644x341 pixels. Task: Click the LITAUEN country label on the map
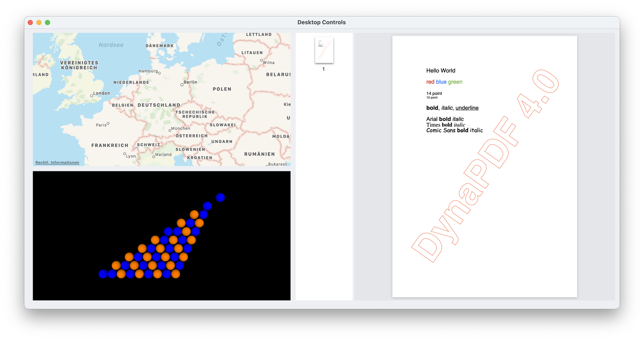pos(252,53)
